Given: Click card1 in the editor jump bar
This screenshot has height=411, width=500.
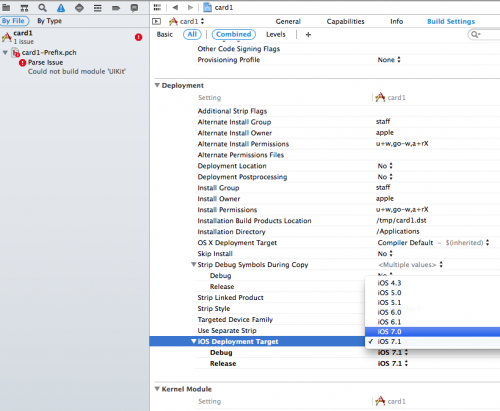Looking at the screenshot, I should tap(224, 7).
